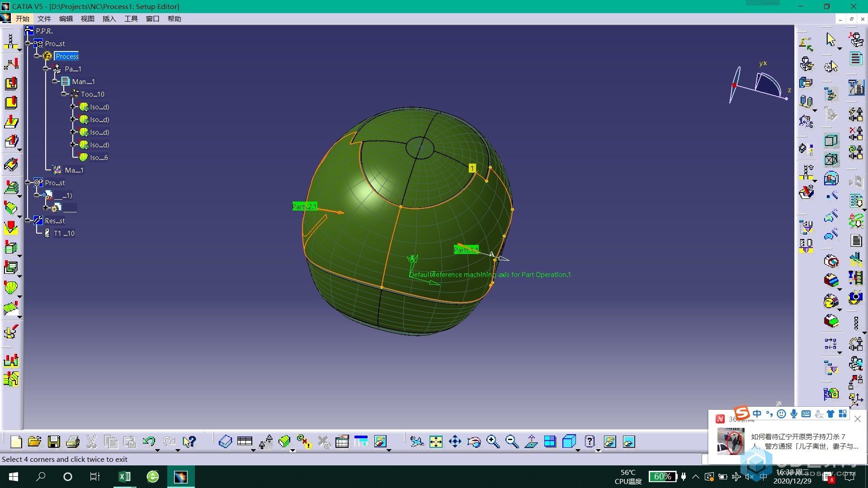Open the 360 browser taskbar icon
This screenshot has width=868, height=488.
[x=153, y=477]
